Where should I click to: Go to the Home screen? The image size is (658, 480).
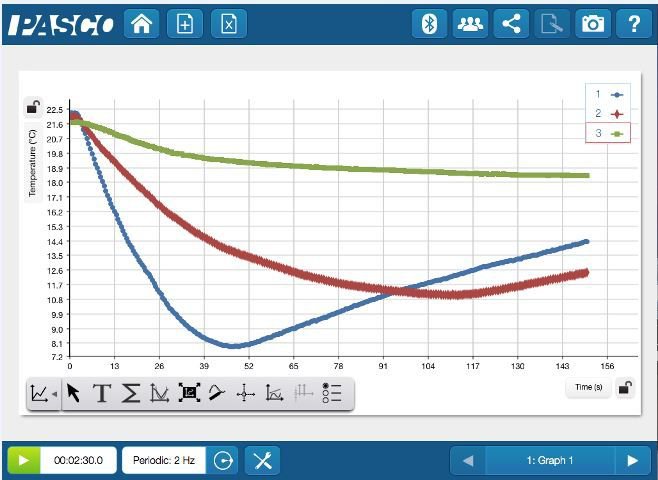point(141,24)
